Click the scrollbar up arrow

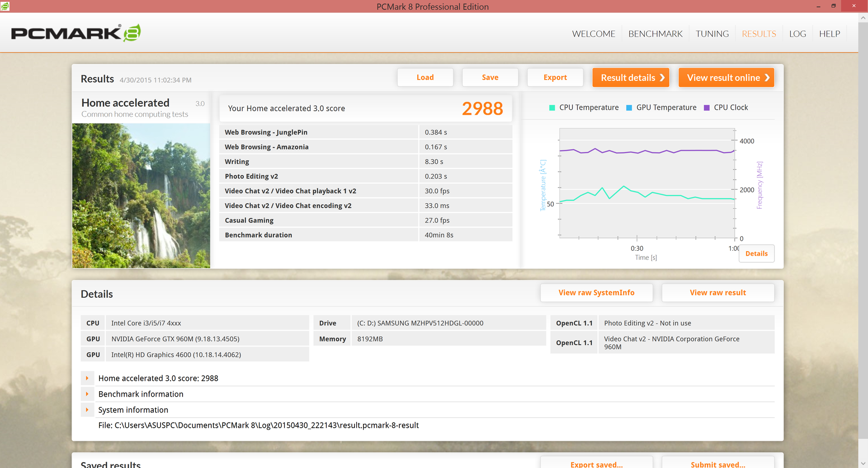[x=863, y=18]
